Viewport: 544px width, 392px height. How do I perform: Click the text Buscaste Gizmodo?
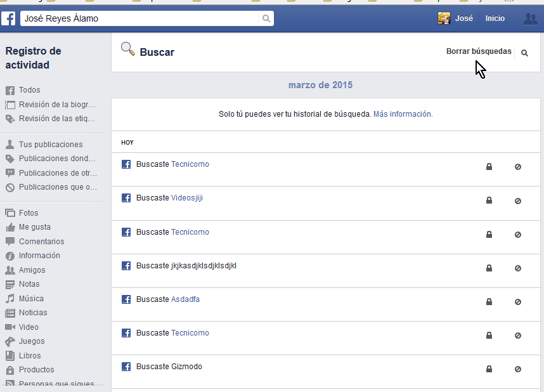pos(169,366)
